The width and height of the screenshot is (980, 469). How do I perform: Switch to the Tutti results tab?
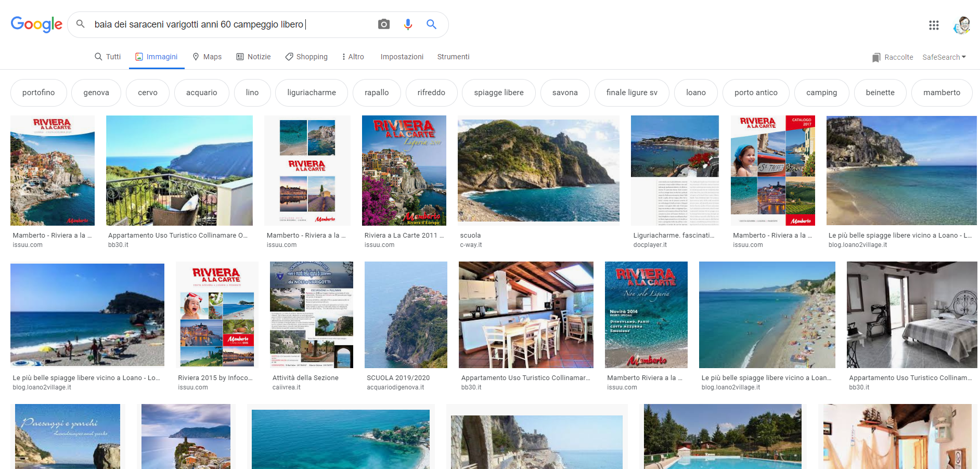(x=108, y=57)
